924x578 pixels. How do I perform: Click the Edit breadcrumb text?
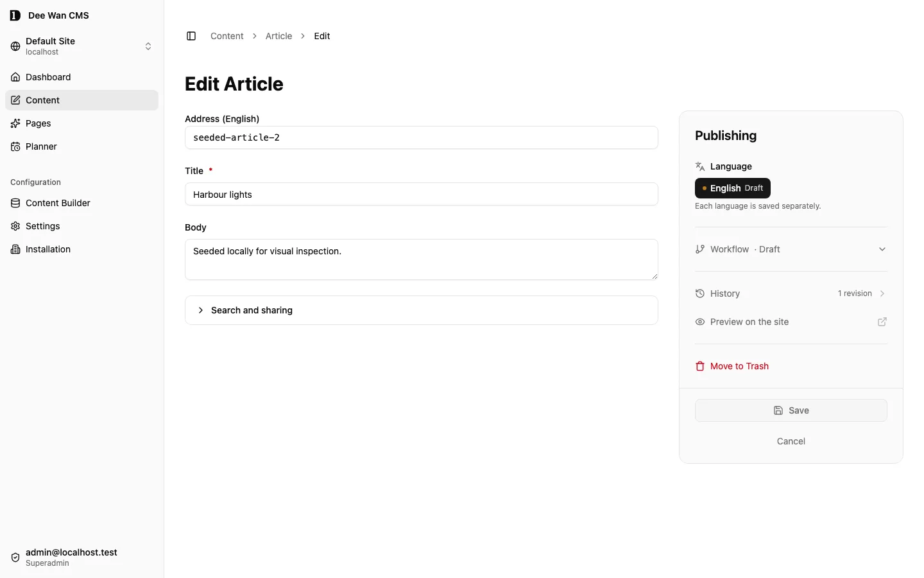coord(322,36)
